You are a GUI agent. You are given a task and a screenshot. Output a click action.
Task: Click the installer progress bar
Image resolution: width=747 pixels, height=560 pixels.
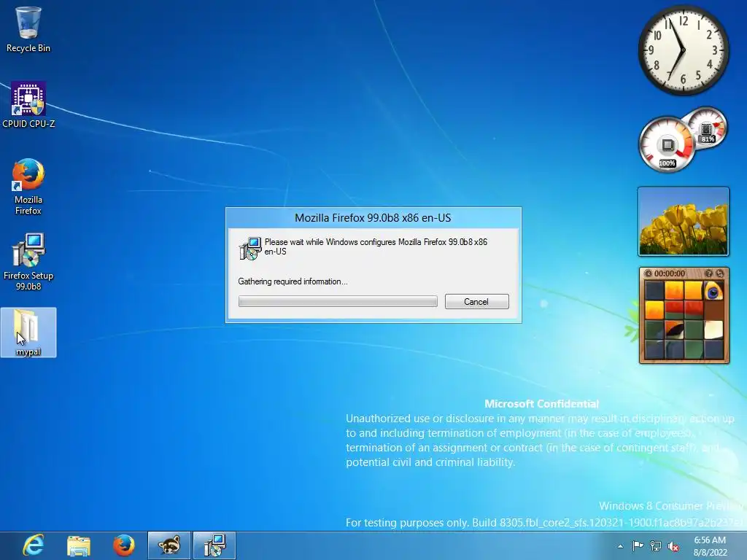pyautogui.click(x=338, y=301)
